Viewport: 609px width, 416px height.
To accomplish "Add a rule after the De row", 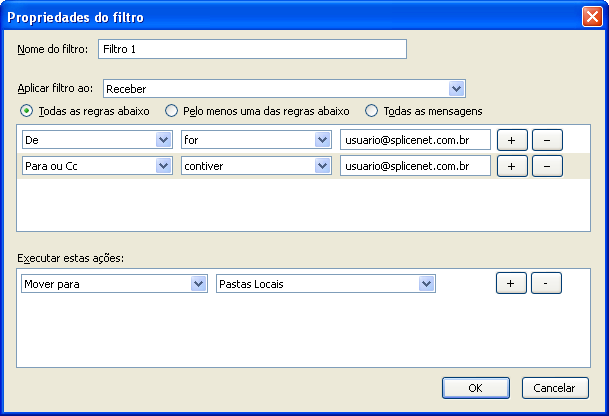I will [x=512, y=140].
